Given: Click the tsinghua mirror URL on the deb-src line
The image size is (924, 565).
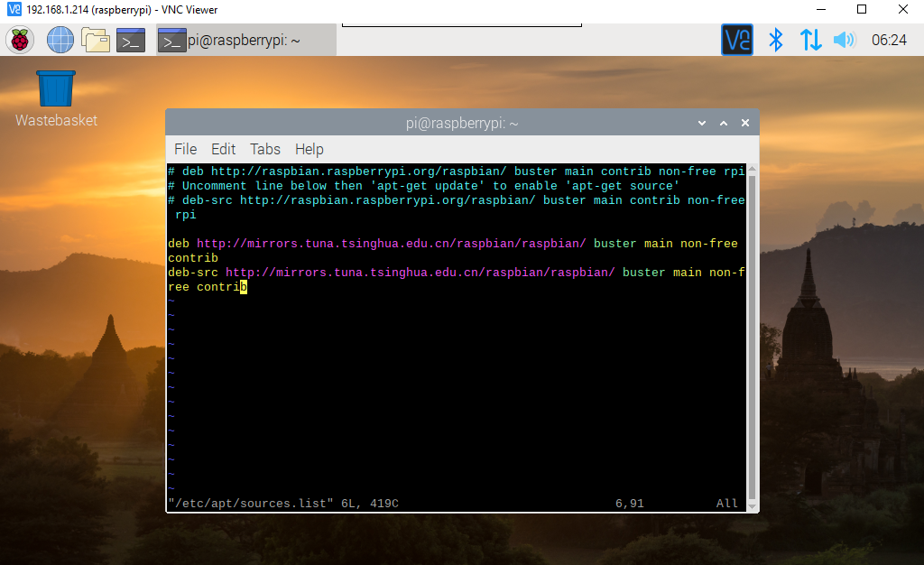Looking at the screenshot, I should (x=420, y=273).
